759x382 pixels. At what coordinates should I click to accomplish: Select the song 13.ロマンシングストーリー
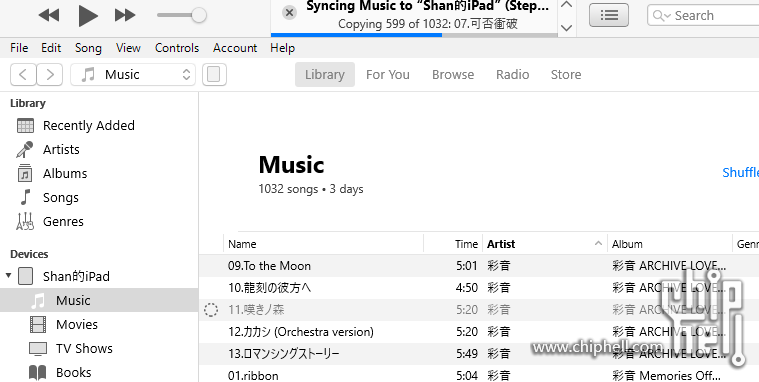pyautogui.click(x=284, y=354)
